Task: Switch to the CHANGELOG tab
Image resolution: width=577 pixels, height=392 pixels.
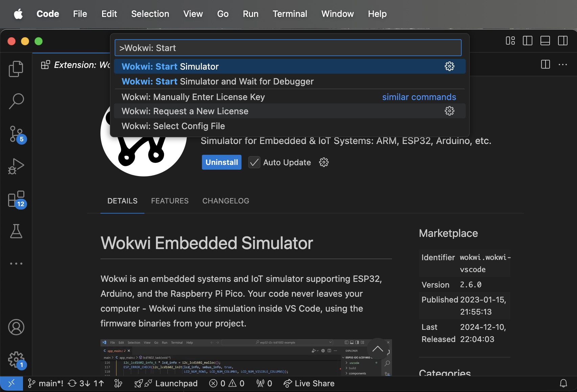Action: (226, 201)
